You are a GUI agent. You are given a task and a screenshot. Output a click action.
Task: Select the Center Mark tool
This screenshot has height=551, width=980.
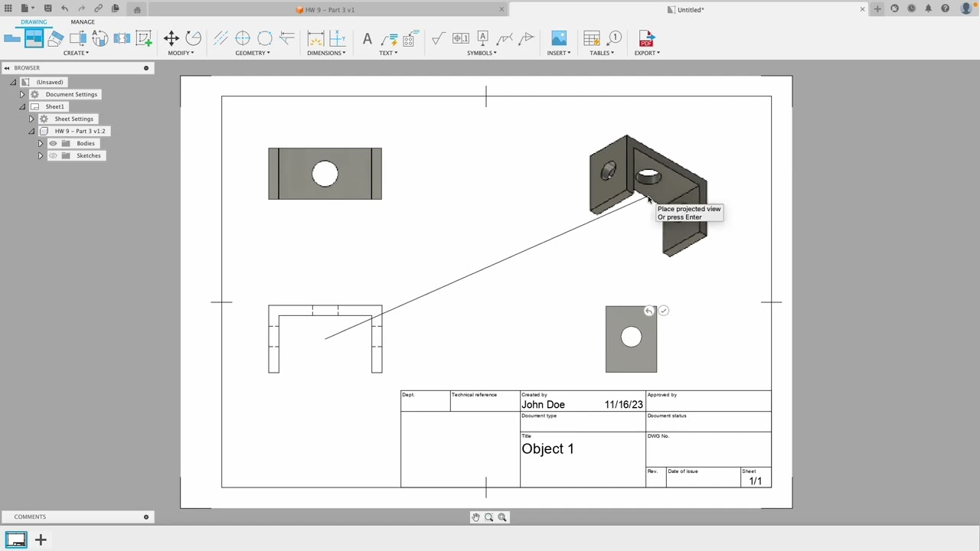click(x=243, y=38)
